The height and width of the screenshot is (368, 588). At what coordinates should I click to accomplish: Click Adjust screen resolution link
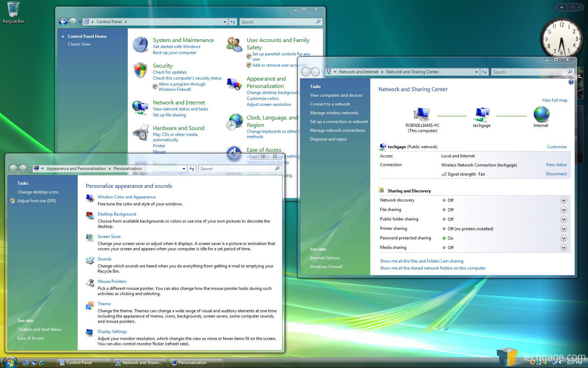pyautogui.click(x=269, y=104)
